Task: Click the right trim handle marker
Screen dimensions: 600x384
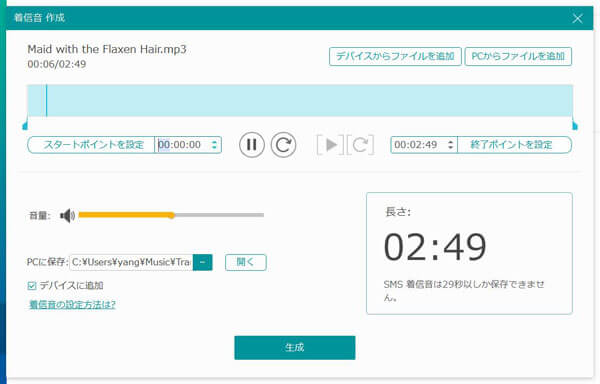Action: click(574, 125)
